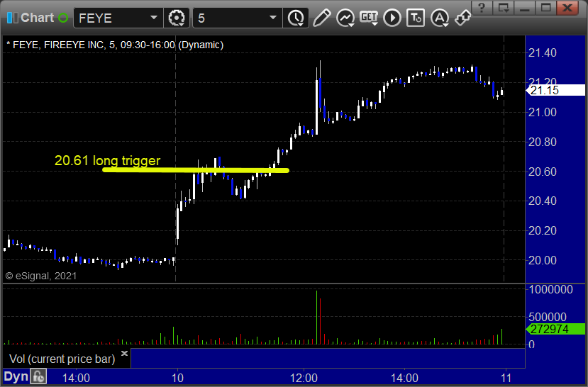This screenshot has height=387, width=588.
Task: Select the pencil drawing tools icon
Action: 321,18
